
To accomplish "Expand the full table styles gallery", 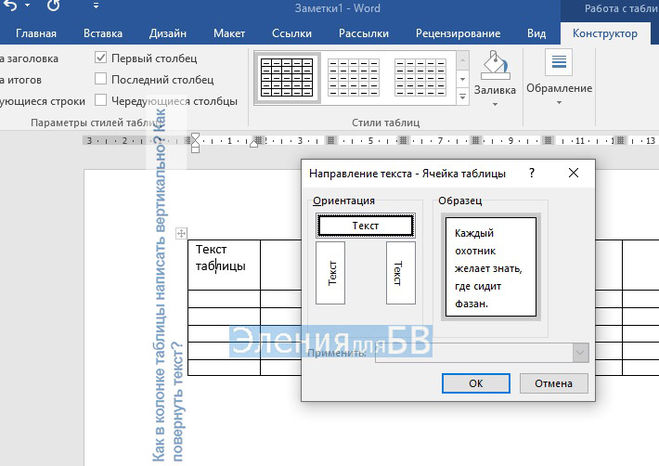I will [x=462, y=97].
